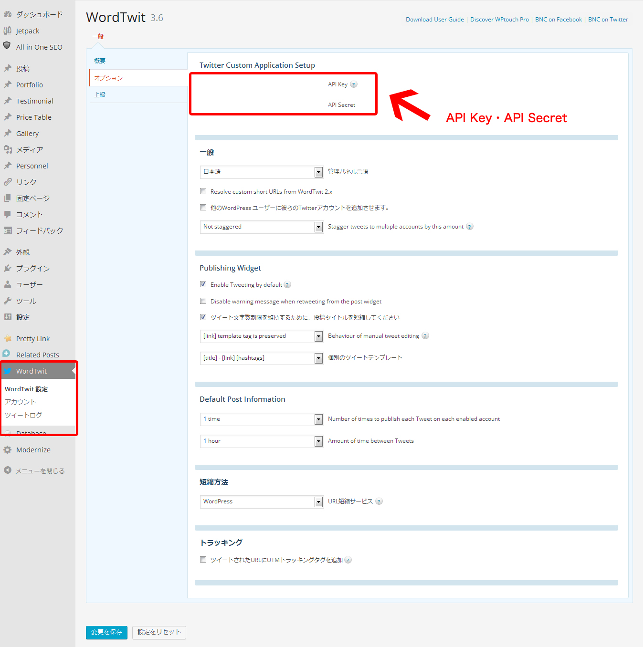Screen dimensions: 644x647
Task: Open the [title] - [link] [hashtags] template dropdown
Action: coord(262,358)
